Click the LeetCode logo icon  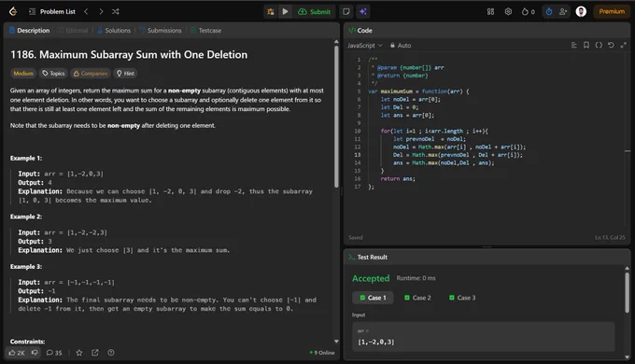[13, 11]
